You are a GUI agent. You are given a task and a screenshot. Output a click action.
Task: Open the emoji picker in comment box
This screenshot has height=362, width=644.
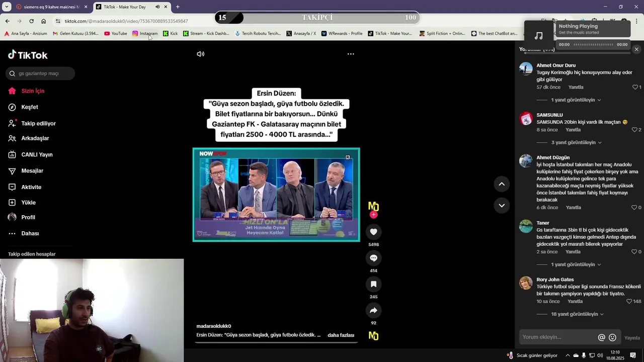612,337
